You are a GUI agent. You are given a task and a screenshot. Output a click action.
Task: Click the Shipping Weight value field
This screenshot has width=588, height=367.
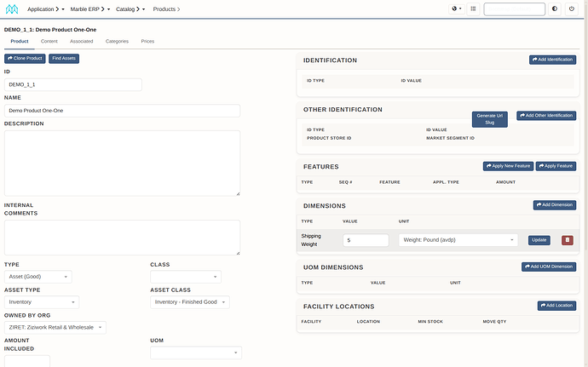coord(366,240)
